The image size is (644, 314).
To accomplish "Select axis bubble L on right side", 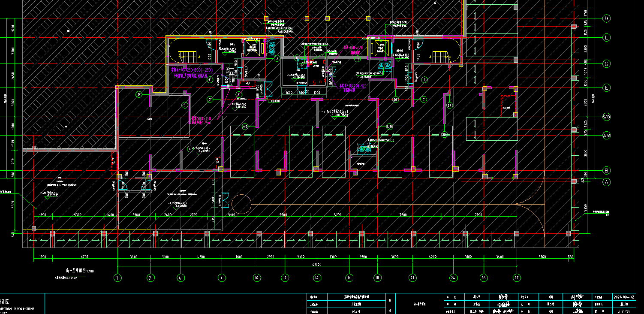I will (x=606, y=37).
